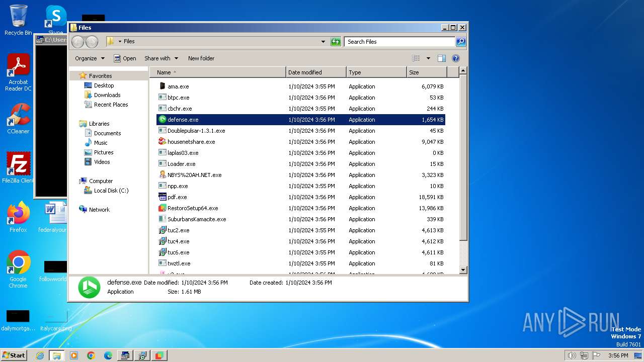Screen dimensions: 644x362
Task: Click Windows Media Player taskbar icon
Action: point(74,355)
